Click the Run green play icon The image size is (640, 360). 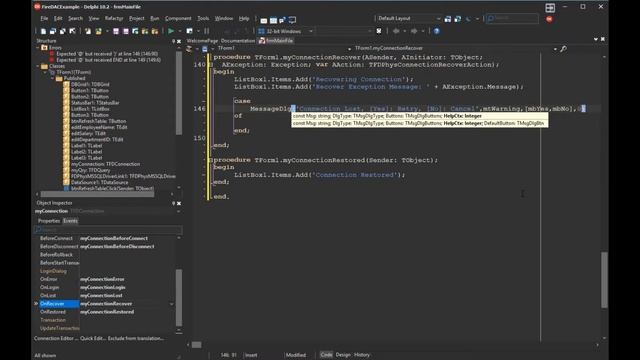[171, 31]
